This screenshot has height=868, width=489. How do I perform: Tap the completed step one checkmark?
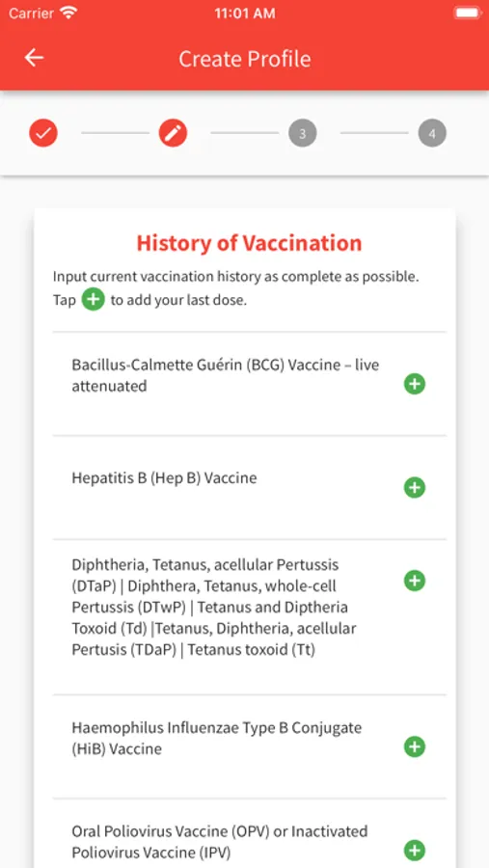click(43, 133)
